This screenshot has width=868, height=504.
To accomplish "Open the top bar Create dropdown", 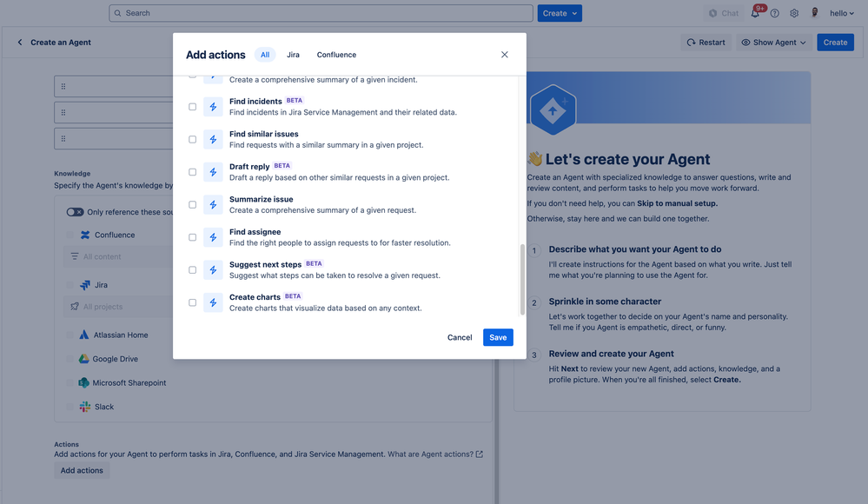I will click(559, 13).
